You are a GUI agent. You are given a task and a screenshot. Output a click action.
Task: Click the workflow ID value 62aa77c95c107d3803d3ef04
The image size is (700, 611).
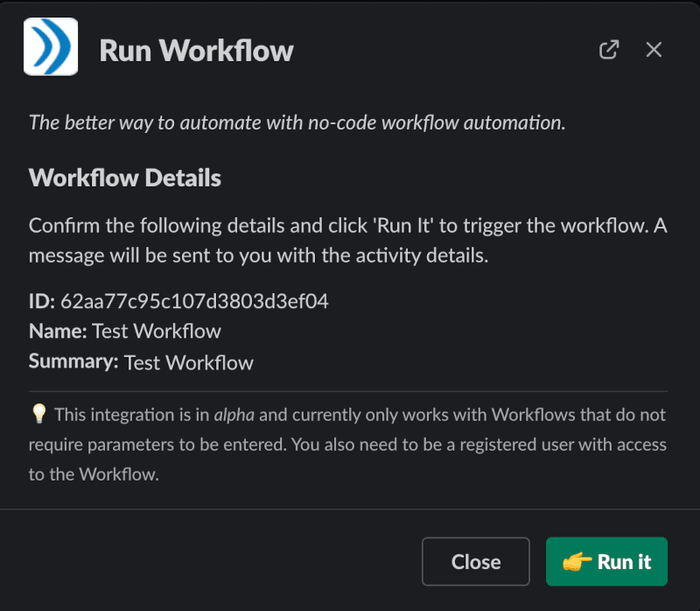(x=194, y=301)
